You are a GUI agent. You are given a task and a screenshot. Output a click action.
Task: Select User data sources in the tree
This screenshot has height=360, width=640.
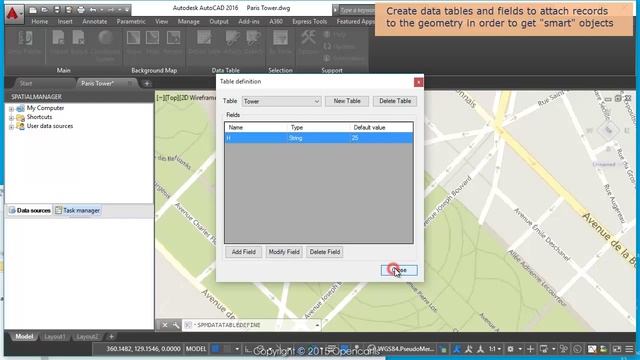tap(50, 126)
